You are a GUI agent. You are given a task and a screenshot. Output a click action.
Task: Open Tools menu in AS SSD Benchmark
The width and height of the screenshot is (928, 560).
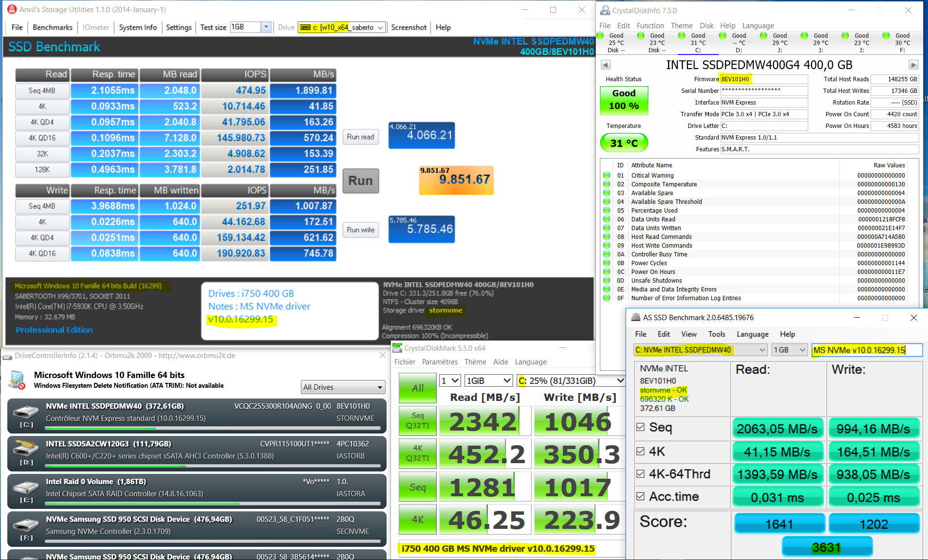pyautogui.click(x=717, y=334)
